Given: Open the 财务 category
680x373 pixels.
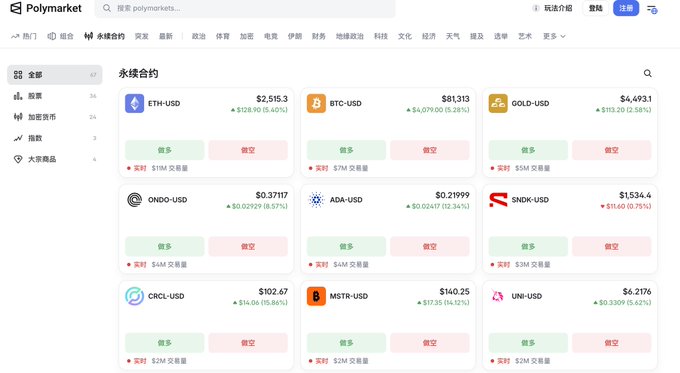Looking at the screenshot, I should [319, 36].
